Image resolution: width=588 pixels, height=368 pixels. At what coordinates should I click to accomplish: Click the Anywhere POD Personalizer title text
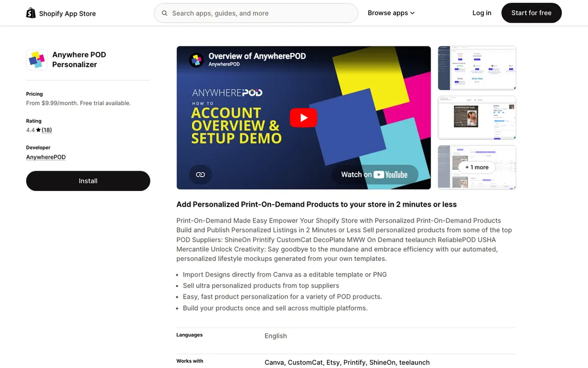(79, 59)
